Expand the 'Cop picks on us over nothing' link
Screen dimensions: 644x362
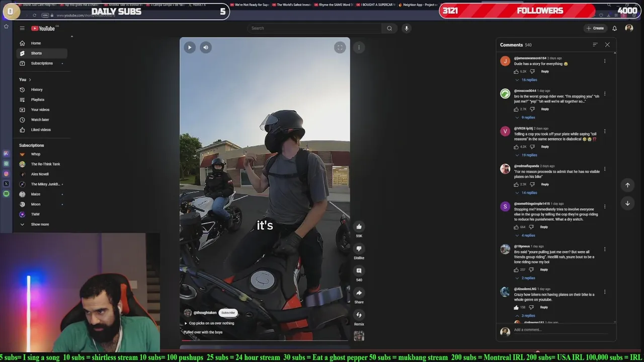[x=209, y=323]
